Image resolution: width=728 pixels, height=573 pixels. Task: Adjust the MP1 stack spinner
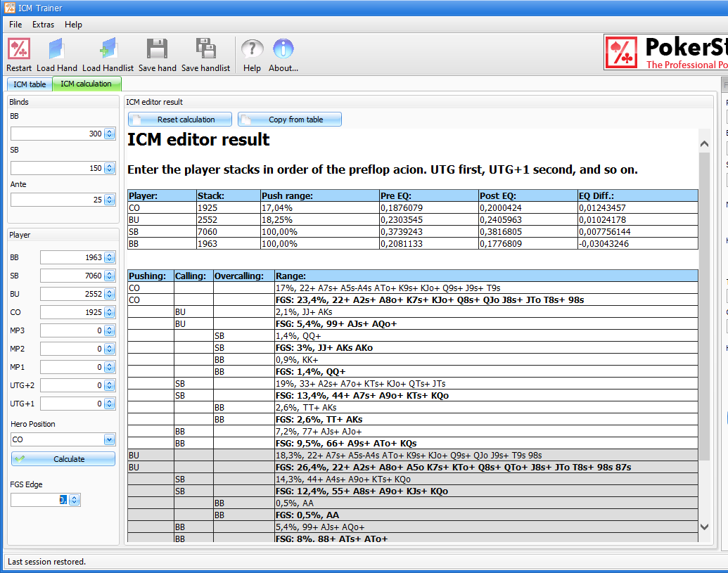pyautogui.click(x=110, y=367)
